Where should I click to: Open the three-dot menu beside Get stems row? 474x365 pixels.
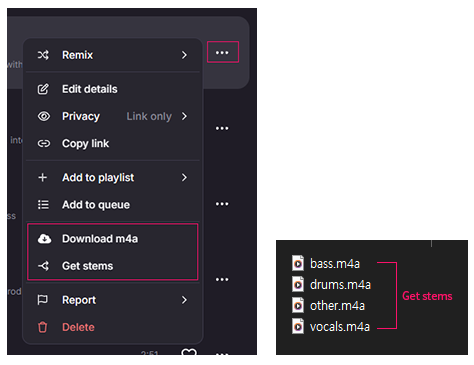222,279
